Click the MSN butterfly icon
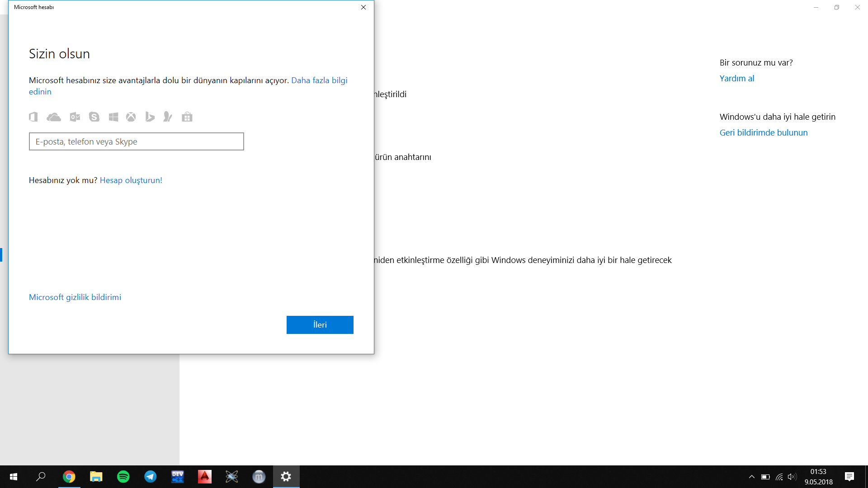 168,117
